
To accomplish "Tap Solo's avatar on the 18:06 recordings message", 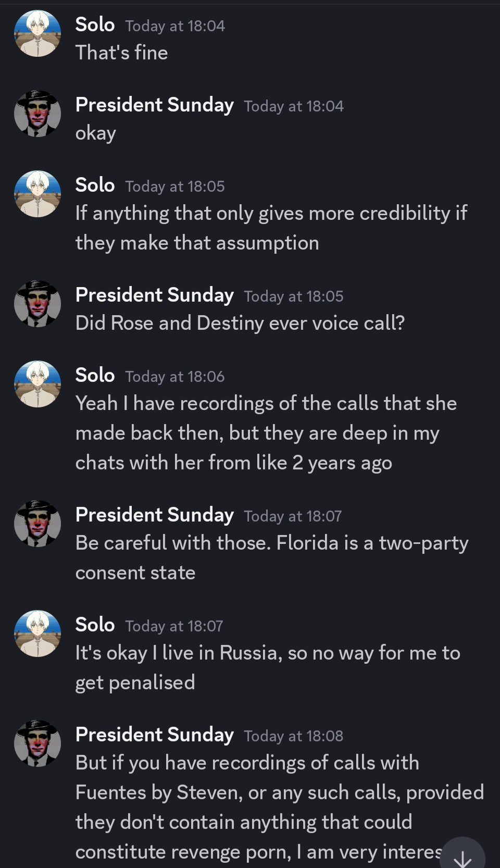I will click(x=37, y=384).
